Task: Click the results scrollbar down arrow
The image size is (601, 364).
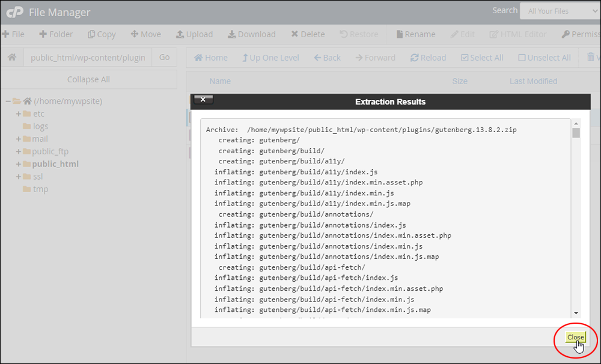Action: pyautogui.click(x=576, y=314)
